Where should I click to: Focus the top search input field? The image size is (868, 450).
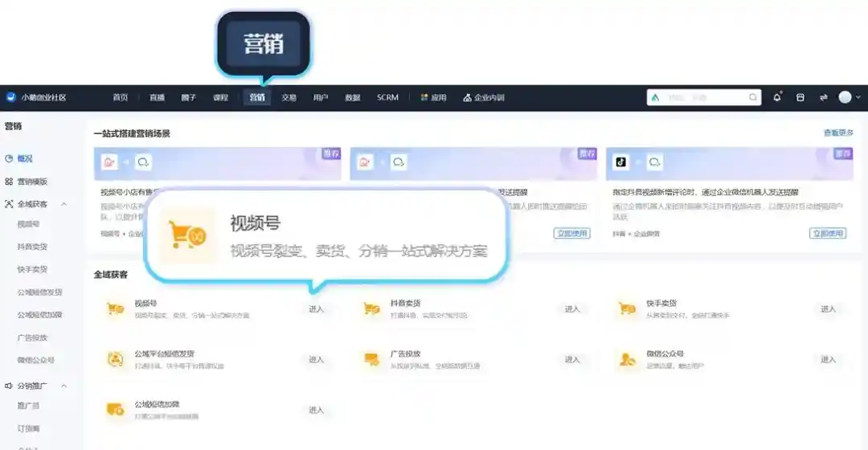click(703, 97)
